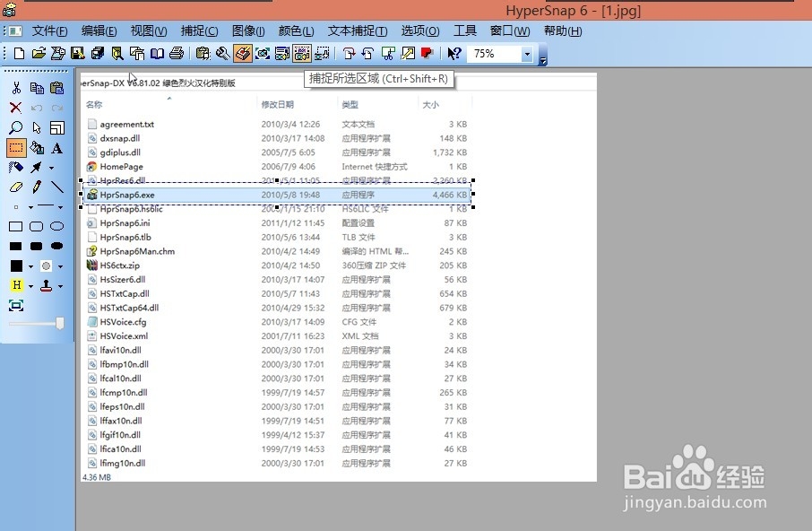
Task: Open the stamp options dropdown
Action: (61, 286)
